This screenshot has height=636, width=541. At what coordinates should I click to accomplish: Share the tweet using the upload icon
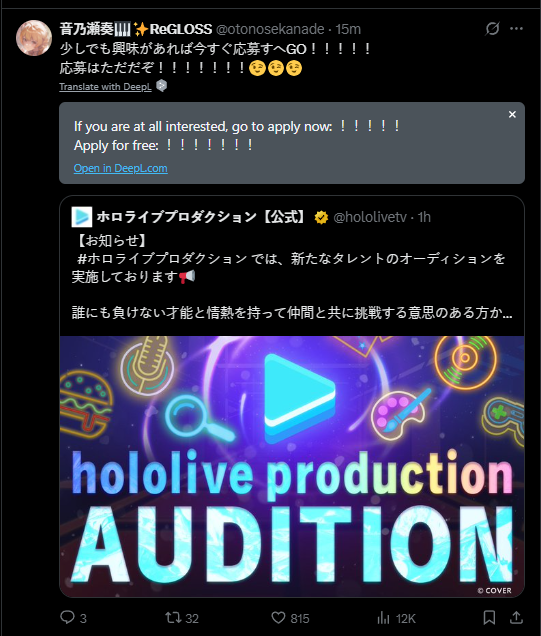[516, 618]
